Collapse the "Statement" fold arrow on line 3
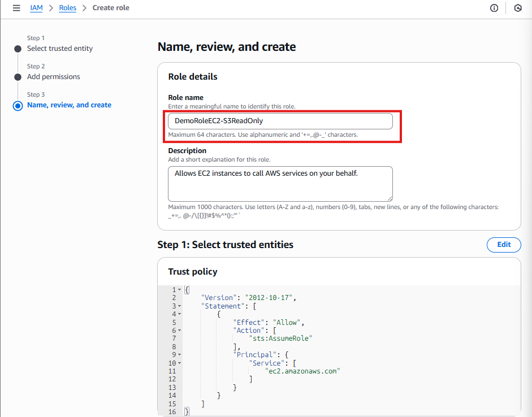Viewport: 532px width, 417px height. (179, 306)
